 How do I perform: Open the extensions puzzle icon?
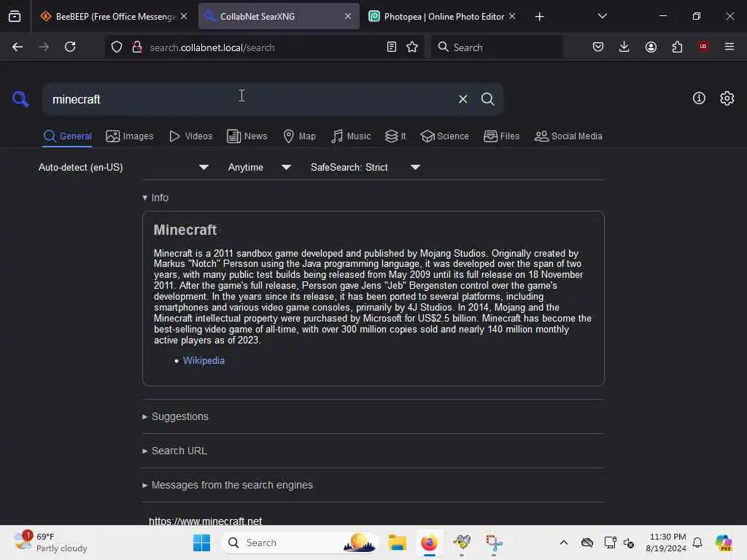[677, 47]
